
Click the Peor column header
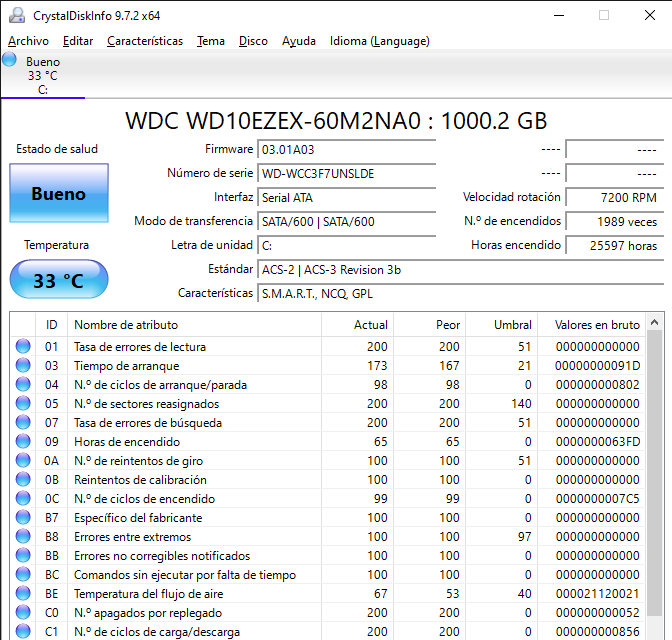[429, 325]
